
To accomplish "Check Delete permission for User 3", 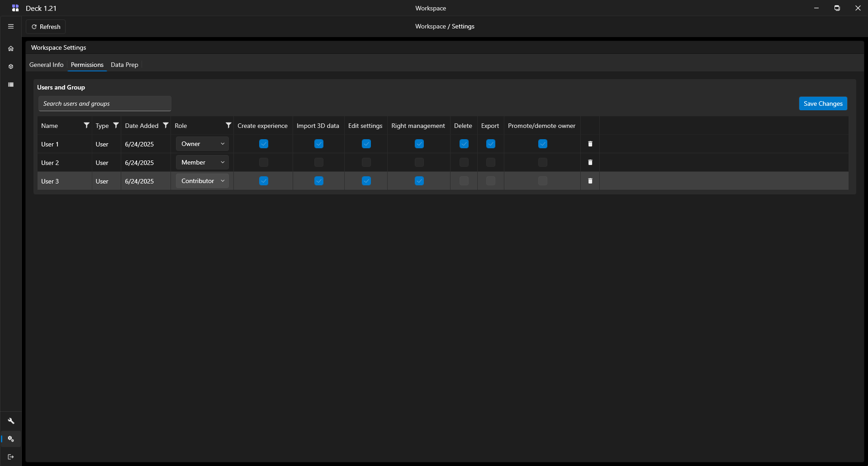I will pos(464,181).
